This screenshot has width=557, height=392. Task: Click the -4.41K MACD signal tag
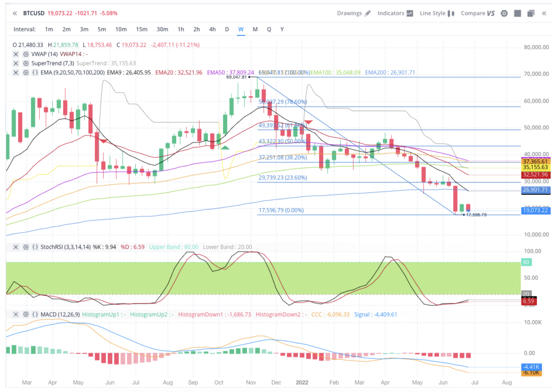point(531,367)
